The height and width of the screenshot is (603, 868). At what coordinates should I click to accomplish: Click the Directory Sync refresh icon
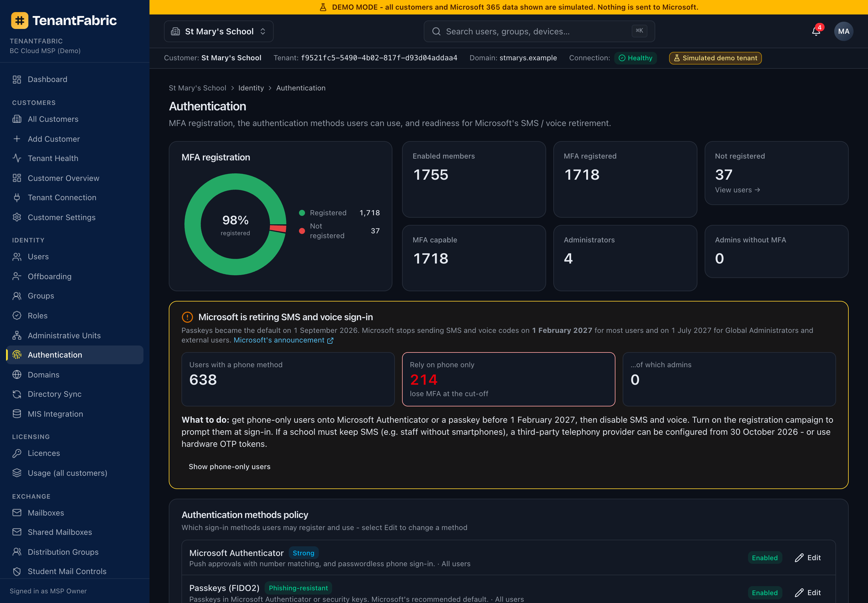point(17,394)
